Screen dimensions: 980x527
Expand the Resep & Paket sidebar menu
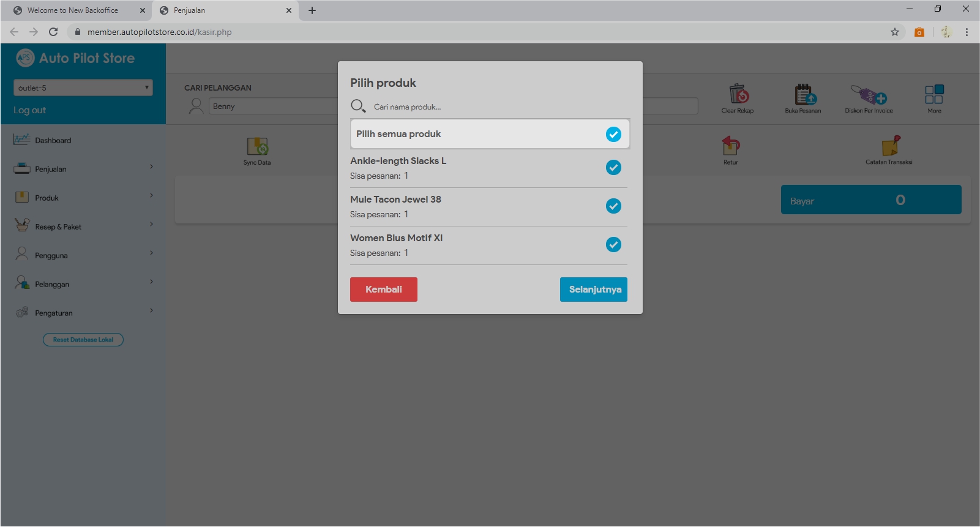[83, 226]
